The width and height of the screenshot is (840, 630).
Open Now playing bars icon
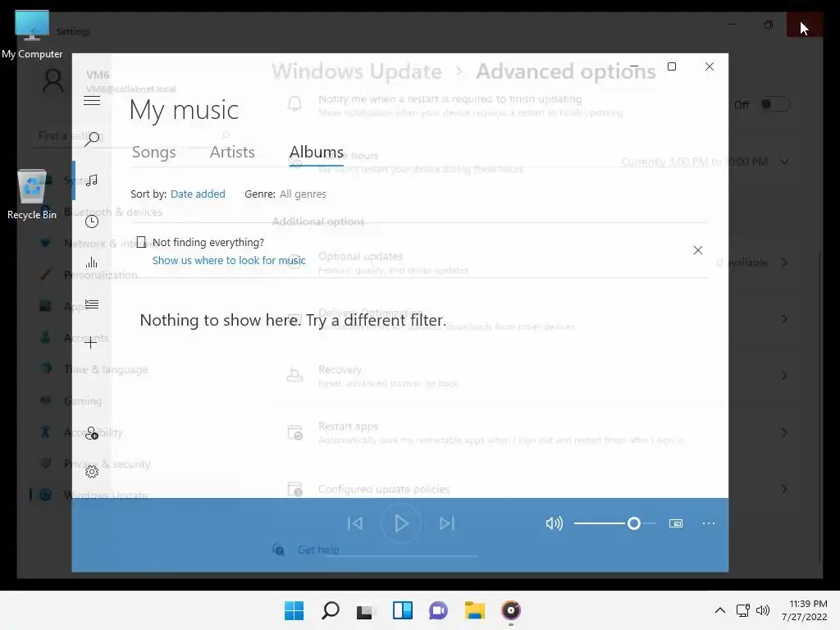tap(92, 262)
